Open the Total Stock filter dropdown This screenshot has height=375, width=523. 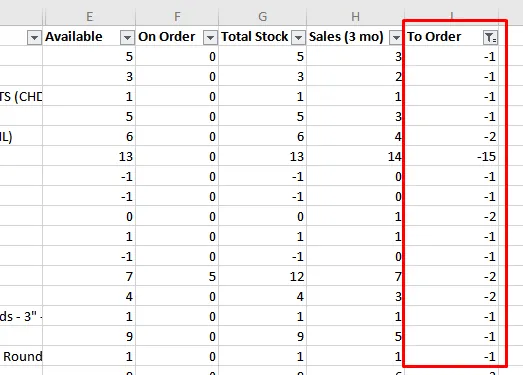click(298, 37)
